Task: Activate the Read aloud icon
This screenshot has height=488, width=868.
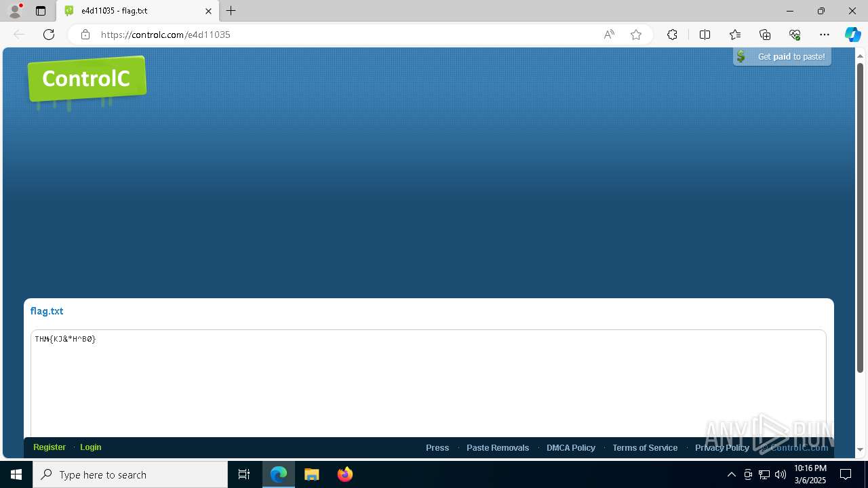Action: pos(609,35)
